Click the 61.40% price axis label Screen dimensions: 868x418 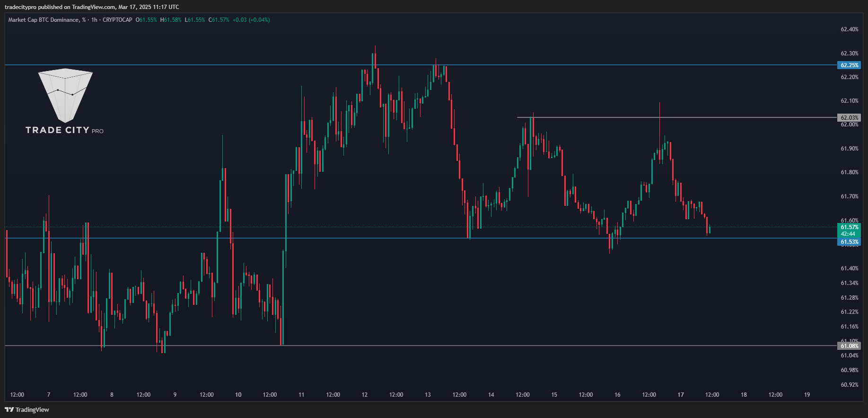[x=850, y=268]
